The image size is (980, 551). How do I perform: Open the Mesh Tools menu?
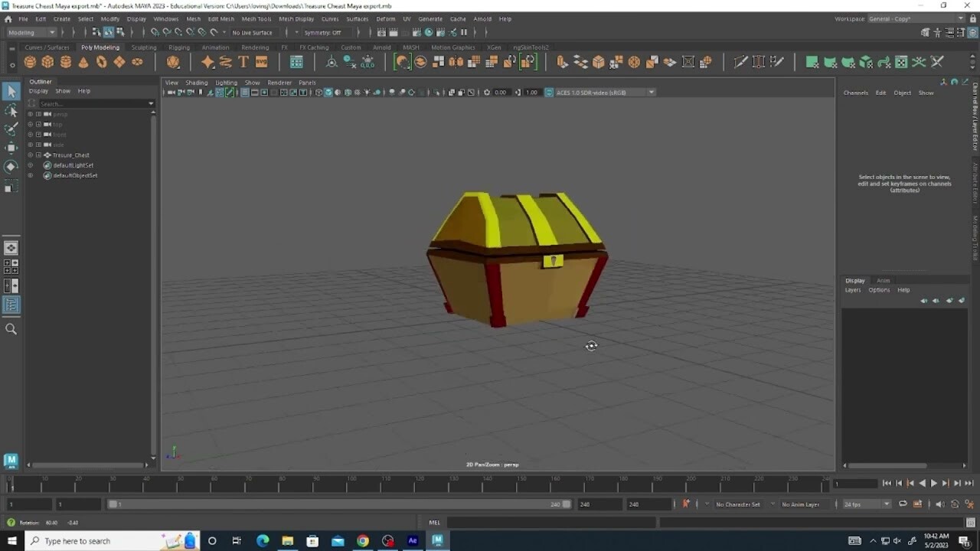(256, 18)
